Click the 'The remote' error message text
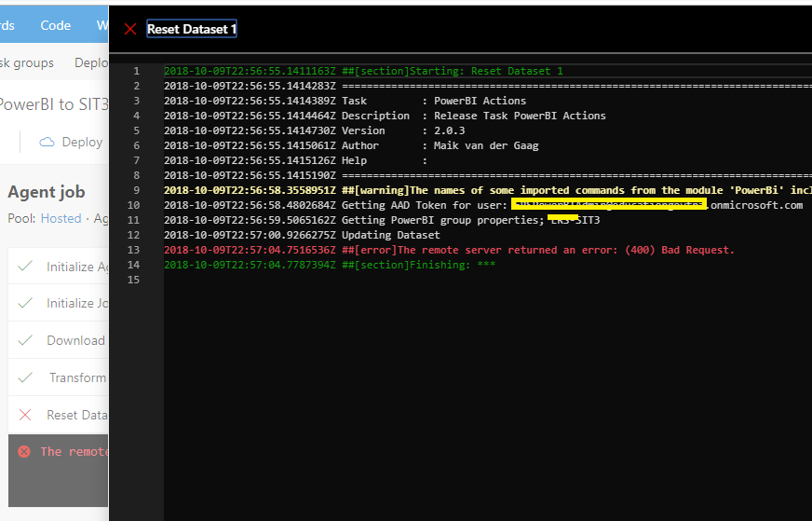This screenshot has height=521, width=812. click(x=74, y=451)
